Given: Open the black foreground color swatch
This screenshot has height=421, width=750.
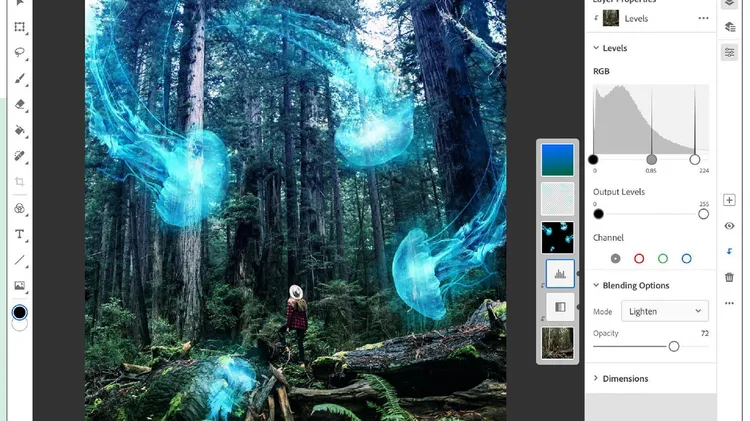Looking at the screenshot, I should pos(20,312).
